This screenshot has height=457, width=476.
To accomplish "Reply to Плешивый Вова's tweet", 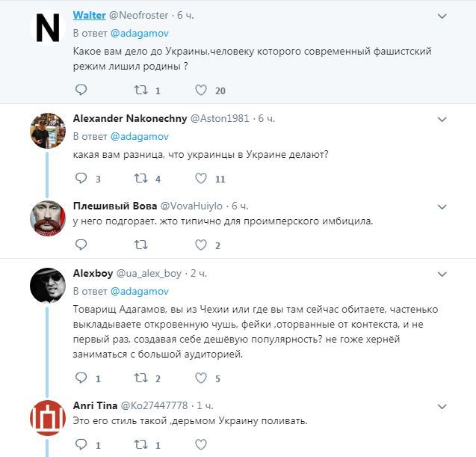I will (81, 245).
